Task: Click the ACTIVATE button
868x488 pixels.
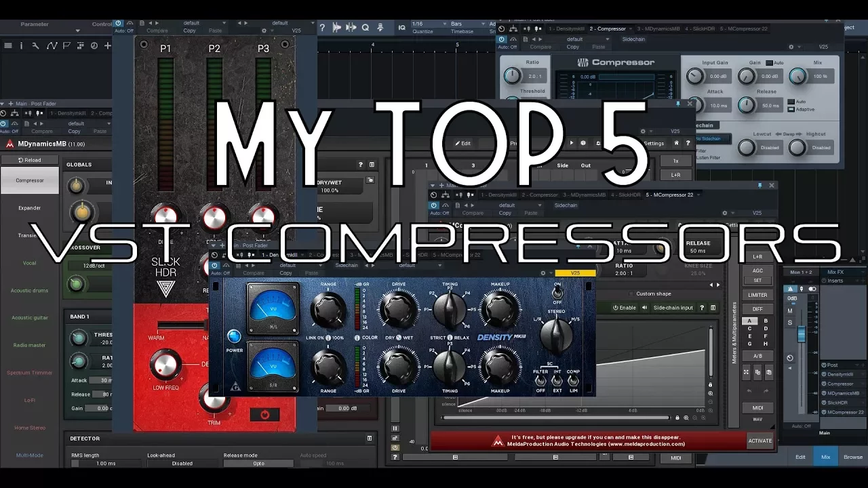Action: pyautogui.click(x=759, y=441)
